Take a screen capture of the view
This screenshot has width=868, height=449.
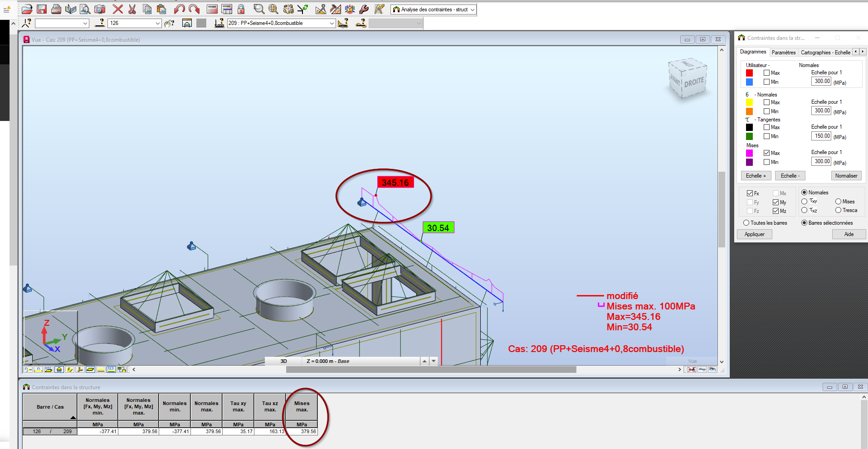click(99, 9)
